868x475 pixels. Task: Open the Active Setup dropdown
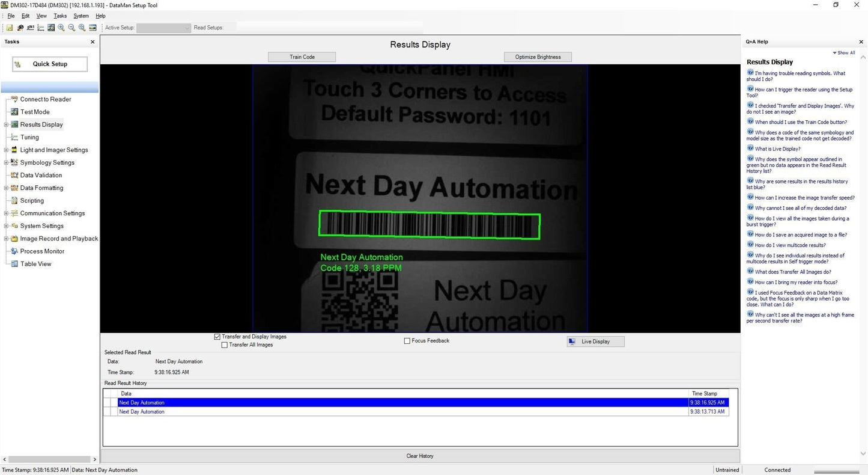[x=163, y=28]
